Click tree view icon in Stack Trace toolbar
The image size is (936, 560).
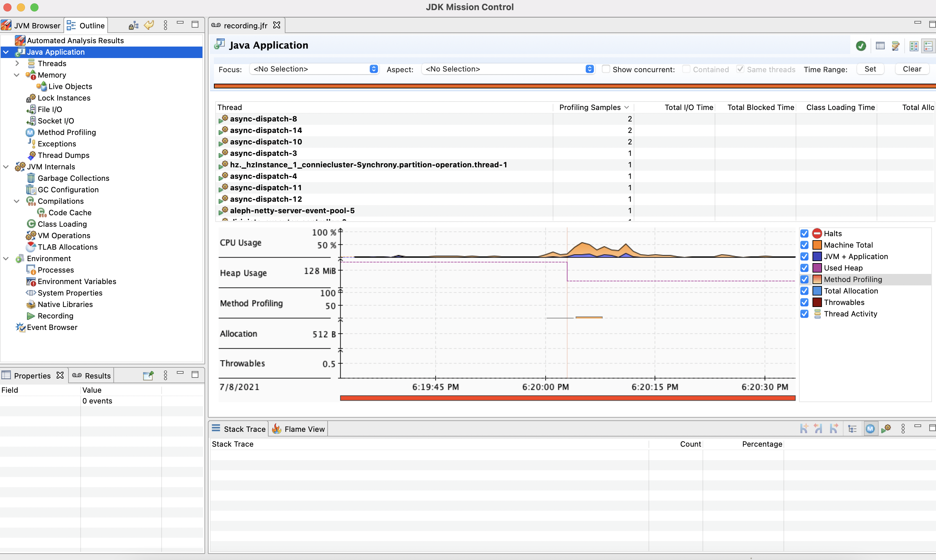pos(852,429)
